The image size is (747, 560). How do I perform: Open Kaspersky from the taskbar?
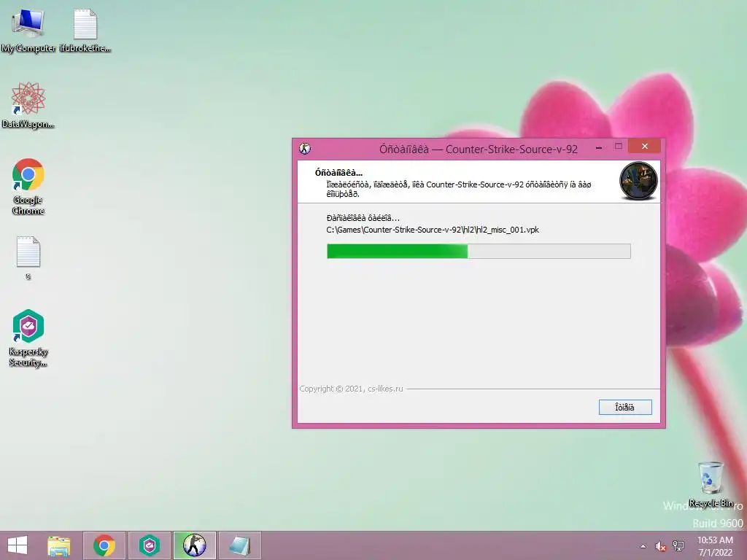150,545
